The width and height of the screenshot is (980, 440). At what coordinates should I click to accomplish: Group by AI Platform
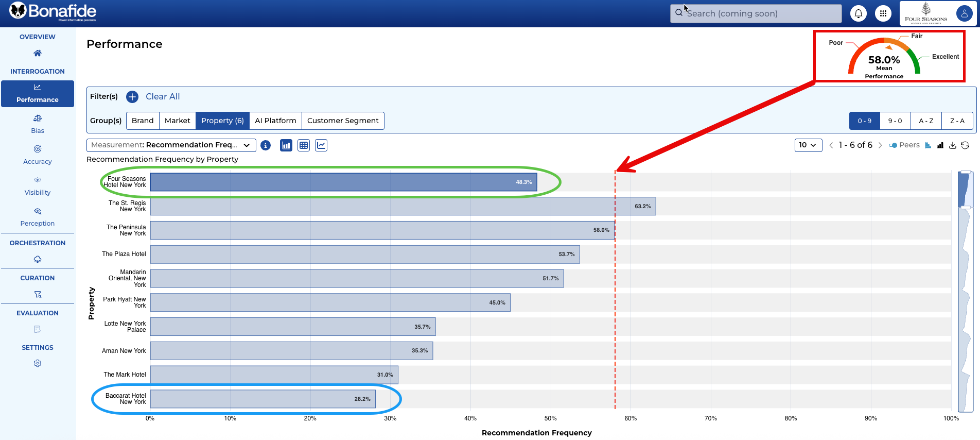point(275,121)
